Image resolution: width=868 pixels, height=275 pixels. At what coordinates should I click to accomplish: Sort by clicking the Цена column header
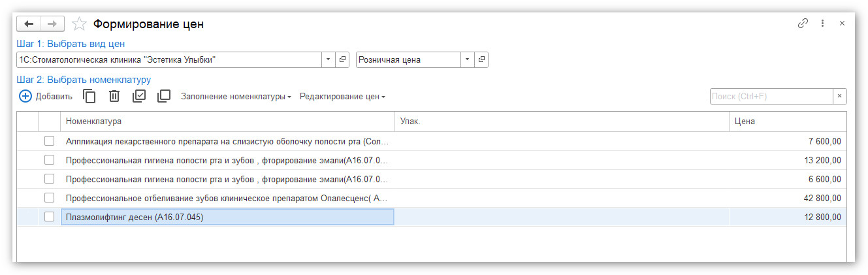[787, 121]
